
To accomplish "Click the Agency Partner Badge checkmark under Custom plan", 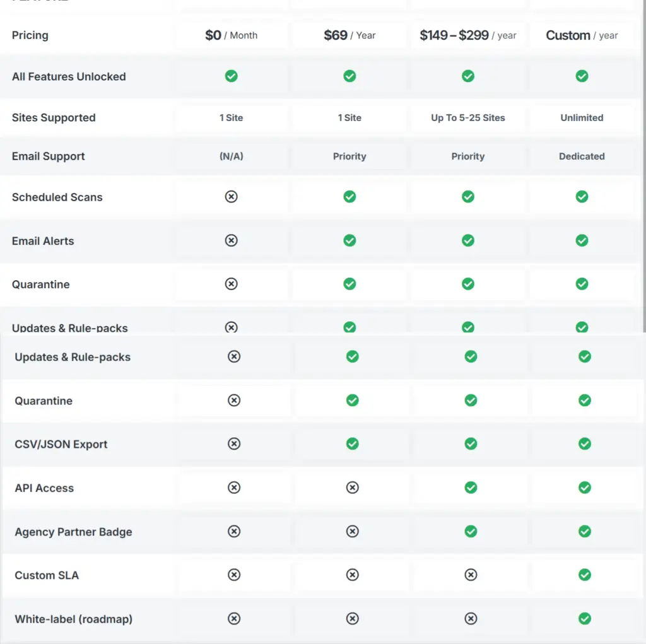I will 585,532.
